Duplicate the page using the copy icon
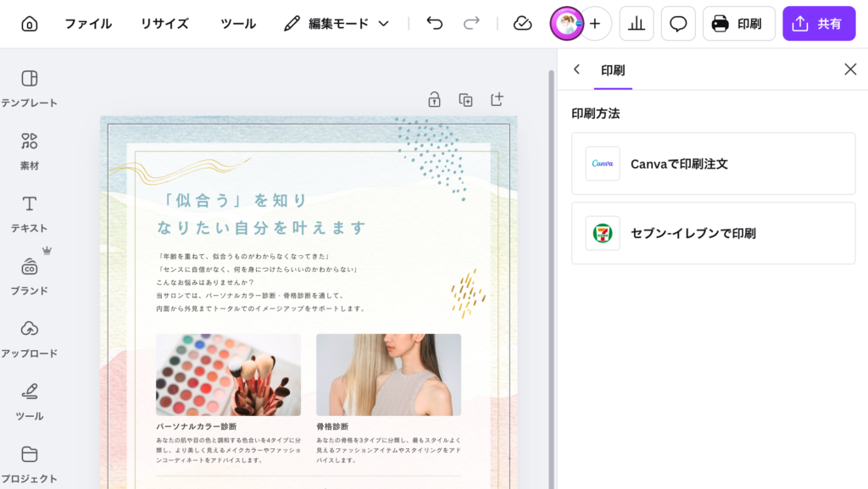The width and height of the screenshot is (868, 489). click(465, 100)
